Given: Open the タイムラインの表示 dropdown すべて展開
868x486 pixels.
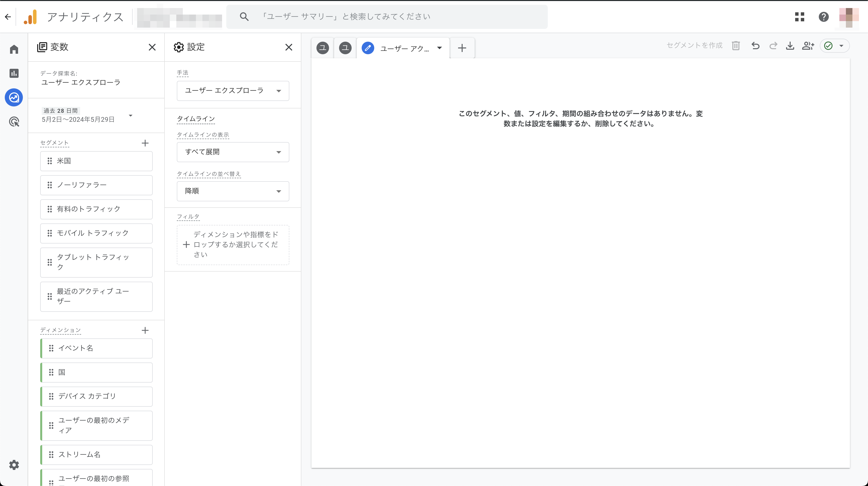Looking at the screenshot, I should coord(233,152).
